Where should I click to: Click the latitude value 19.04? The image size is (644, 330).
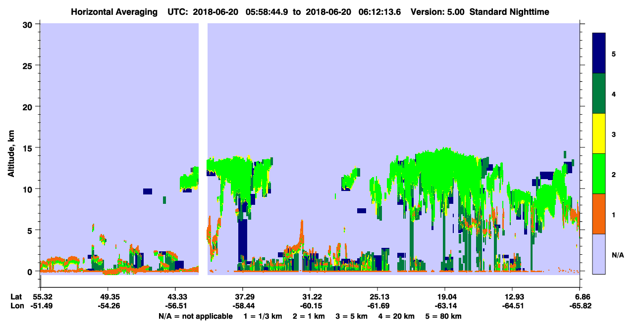click(445, 297)
